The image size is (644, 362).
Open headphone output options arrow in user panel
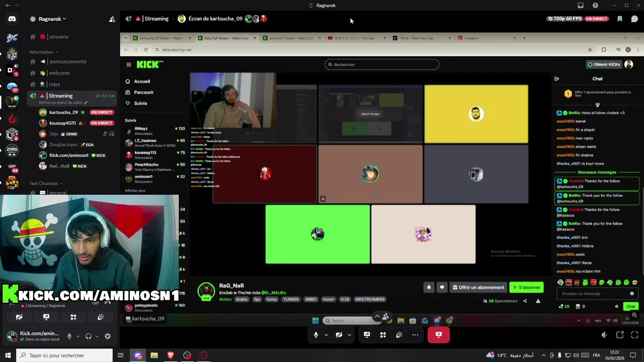(x=97, y=336)
